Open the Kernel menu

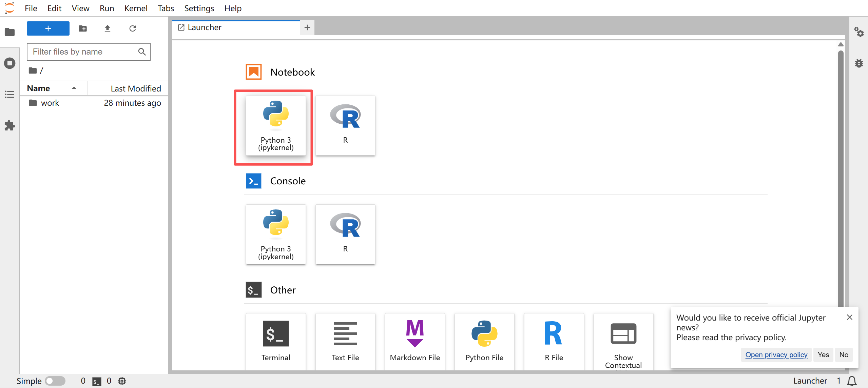coord(136,8)
